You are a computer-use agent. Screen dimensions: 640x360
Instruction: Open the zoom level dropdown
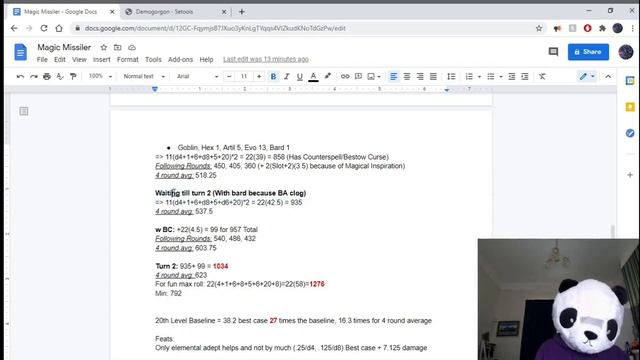coord(100,76)
